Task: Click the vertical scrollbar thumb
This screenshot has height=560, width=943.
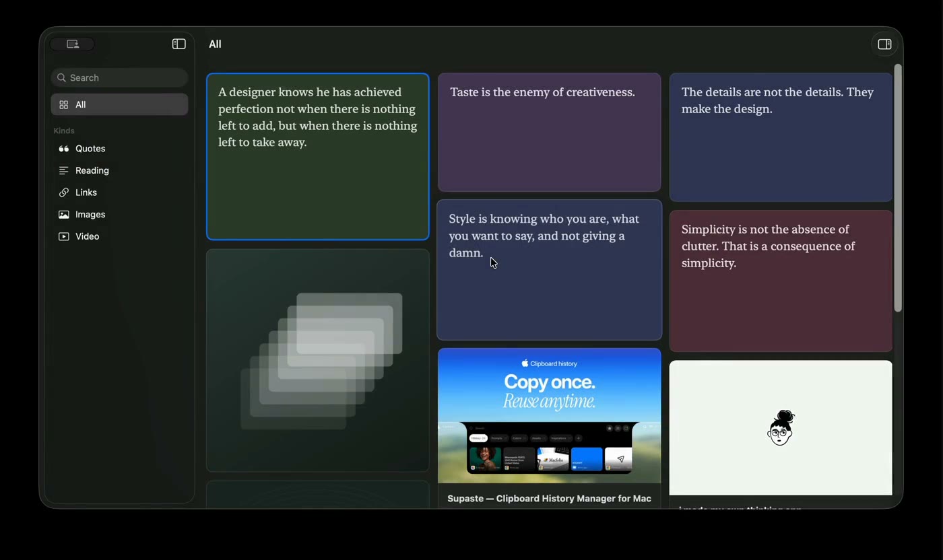Action: 897,188
